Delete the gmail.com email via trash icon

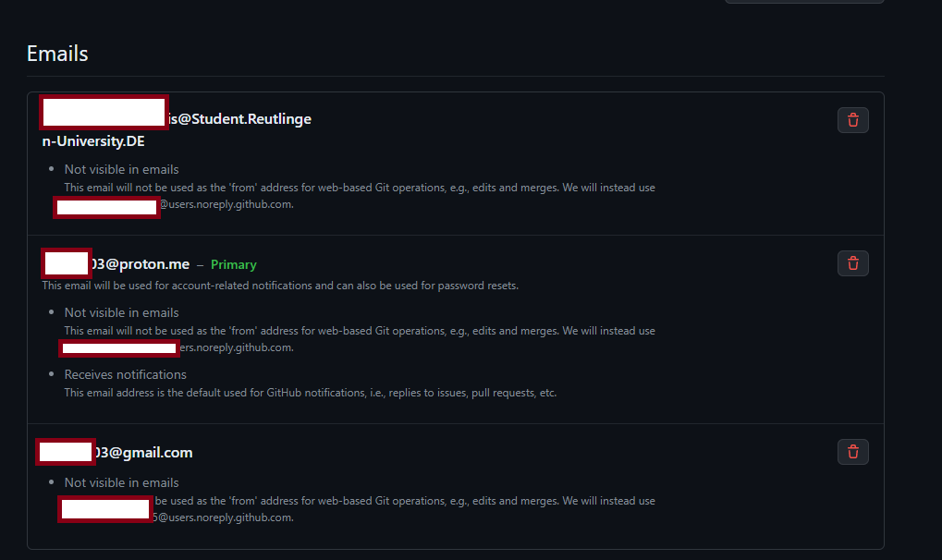[x=852, y=452]
